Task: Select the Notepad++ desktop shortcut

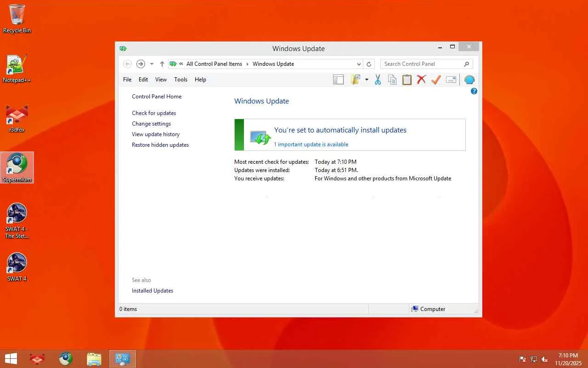Action: (x=17, y=69)
